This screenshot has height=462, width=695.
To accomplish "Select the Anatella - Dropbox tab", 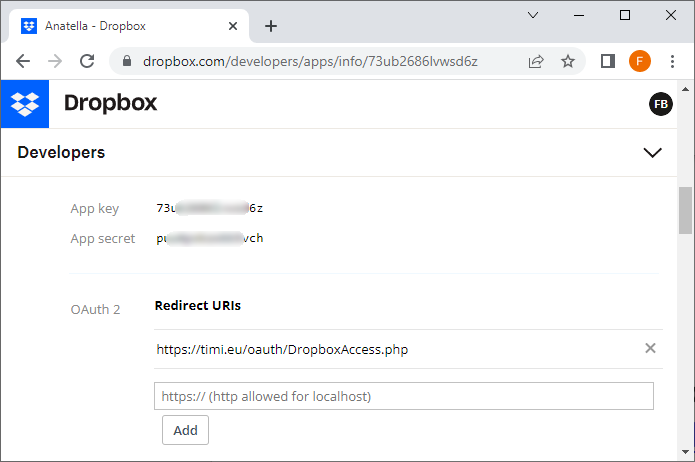I will click(129, 26).
